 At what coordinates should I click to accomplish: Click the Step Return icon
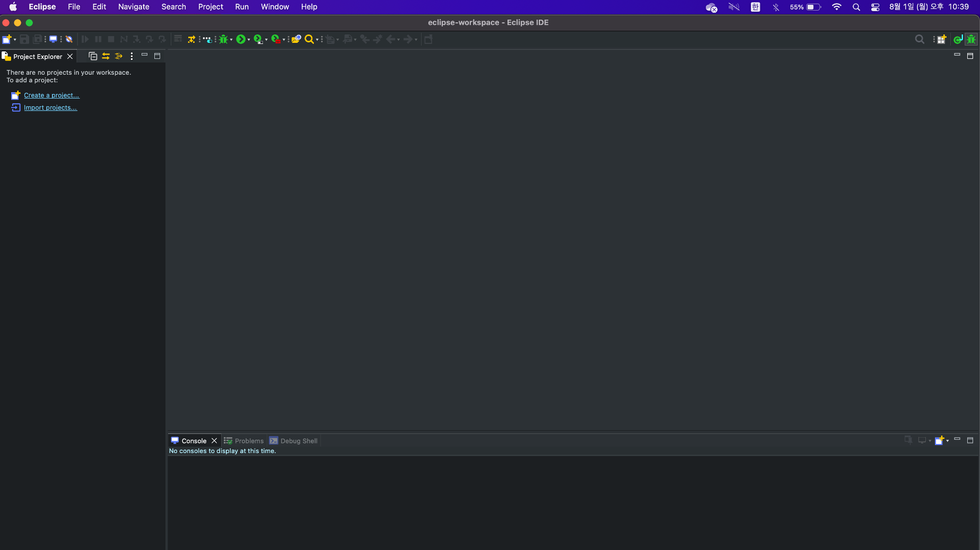pos(162,39)
